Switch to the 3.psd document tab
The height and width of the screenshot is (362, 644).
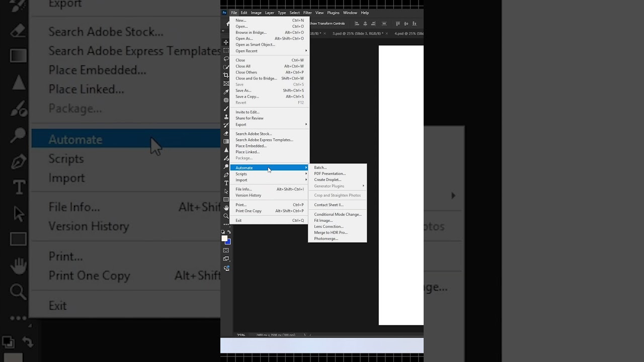coord(358,33)
